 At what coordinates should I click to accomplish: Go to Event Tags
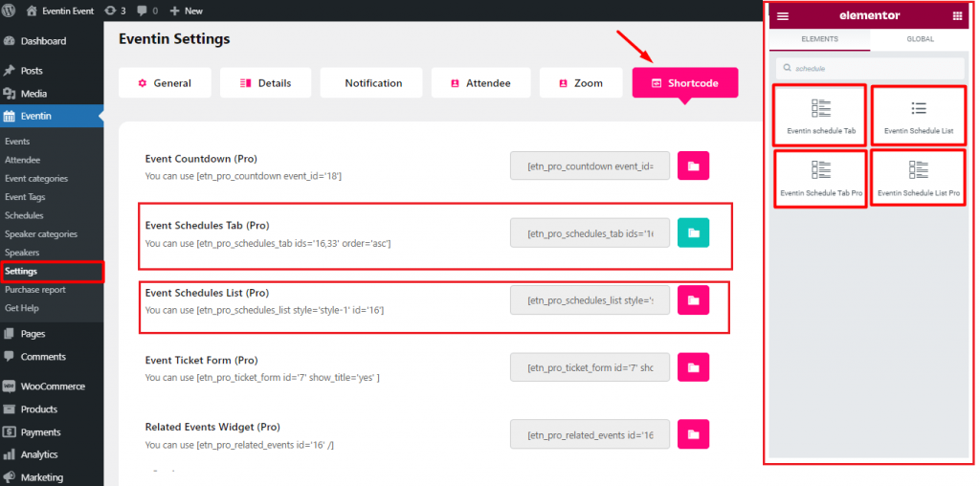pyautogui.click(x=25, y=197)
